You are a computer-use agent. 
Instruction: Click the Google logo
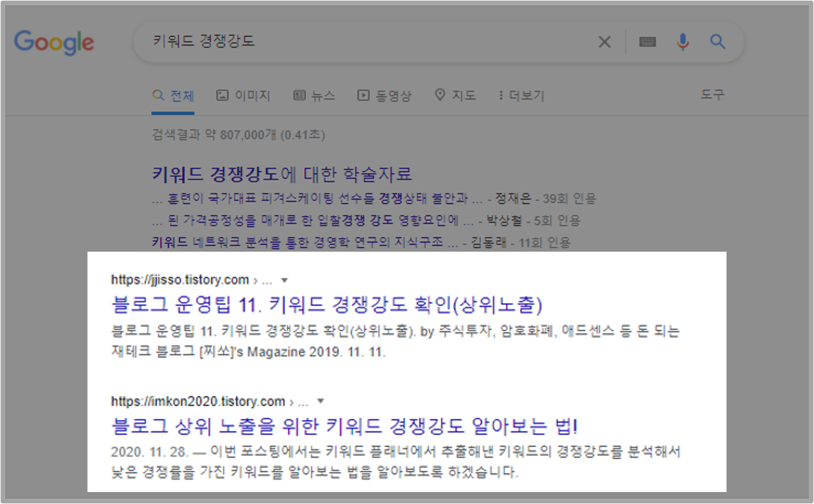click(x=54, y=42)
